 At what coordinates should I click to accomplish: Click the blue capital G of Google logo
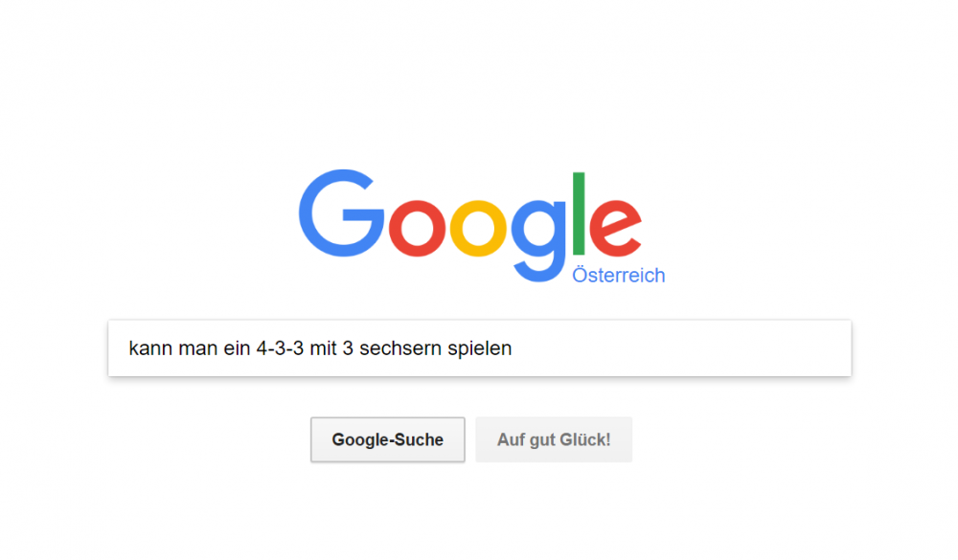point(340,213)
